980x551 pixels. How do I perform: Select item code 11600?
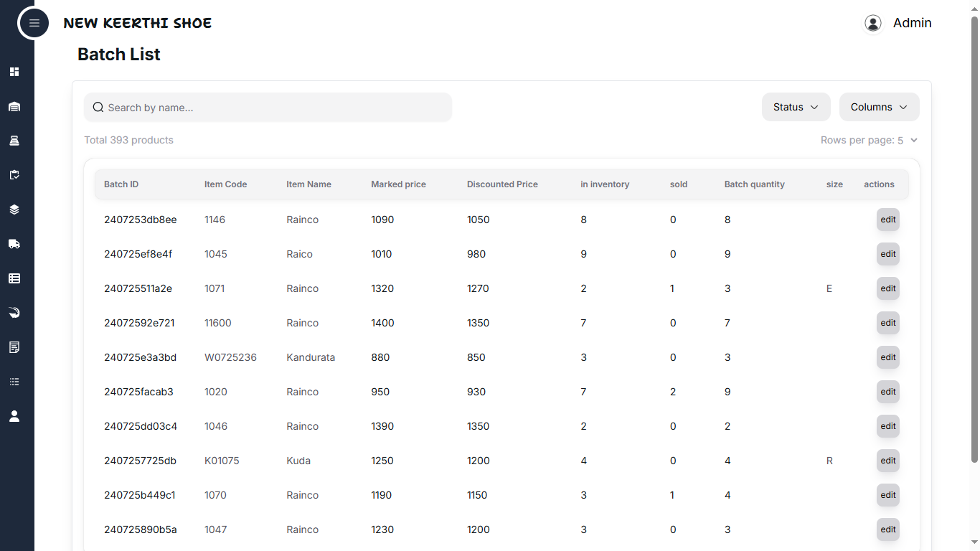218,323
